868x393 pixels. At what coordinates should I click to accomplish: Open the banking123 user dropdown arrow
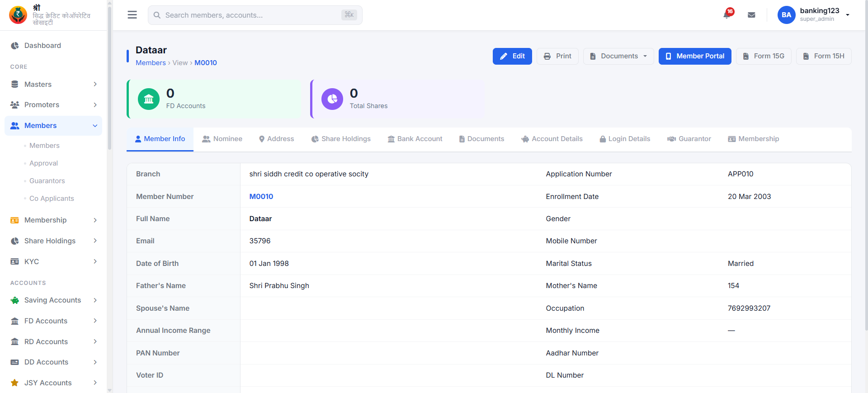(x=848, y=15)
